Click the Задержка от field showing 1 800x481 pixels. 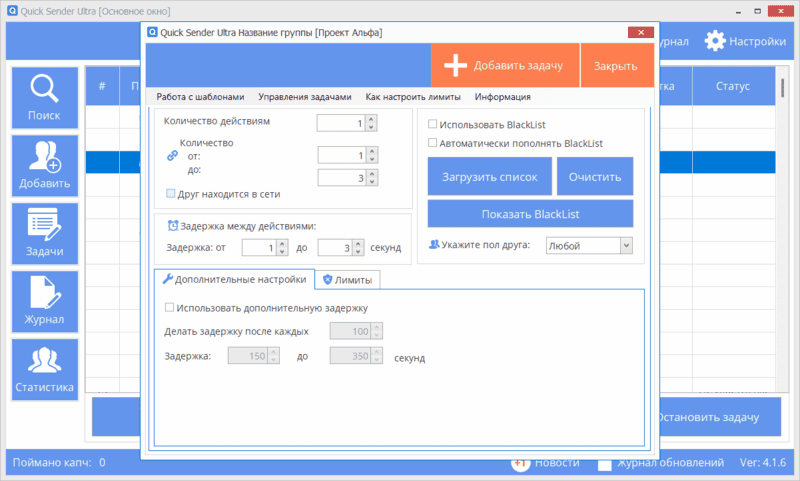[259, 248]
